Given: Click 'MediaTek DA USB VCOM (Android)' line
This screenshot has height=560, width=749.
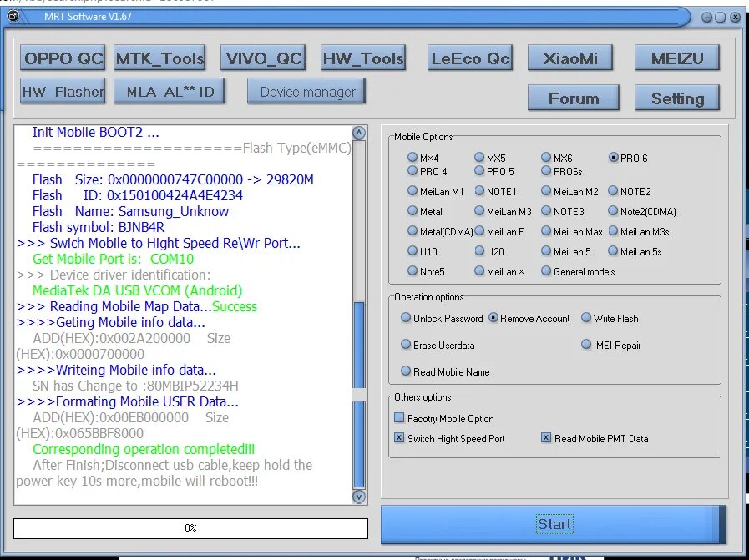Looking at the screenshot, I should point(138,290).
